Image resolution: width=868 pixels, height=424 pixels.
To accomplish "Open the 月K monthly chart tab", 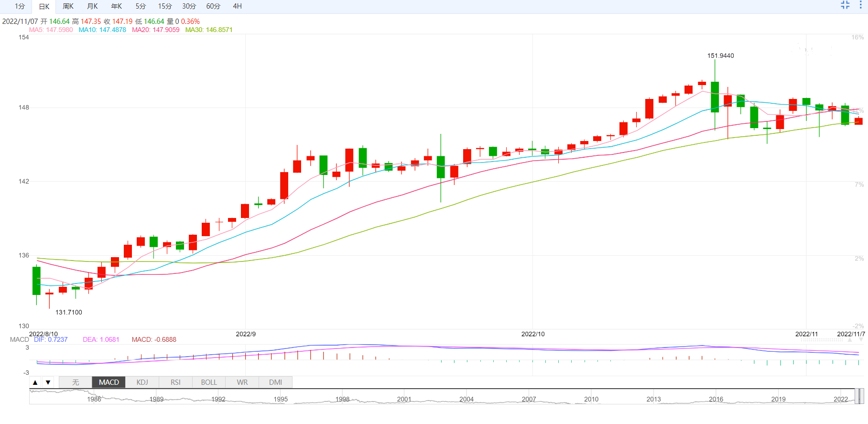I will (93, 6).
